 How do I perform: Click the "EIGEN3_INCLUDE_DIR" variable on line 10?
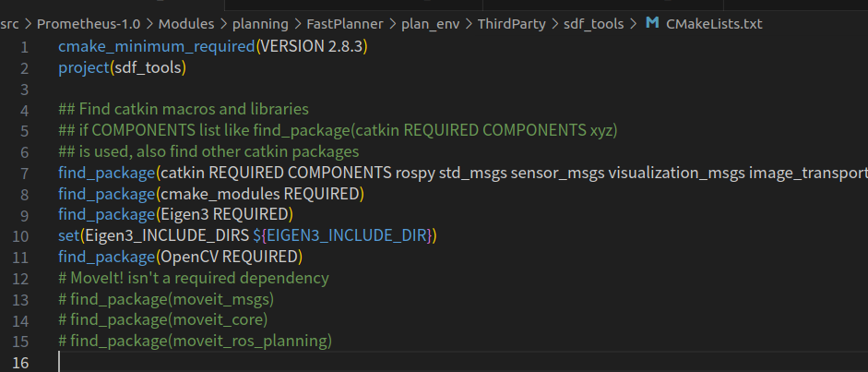pyautogui.click(x=347, y=235)
